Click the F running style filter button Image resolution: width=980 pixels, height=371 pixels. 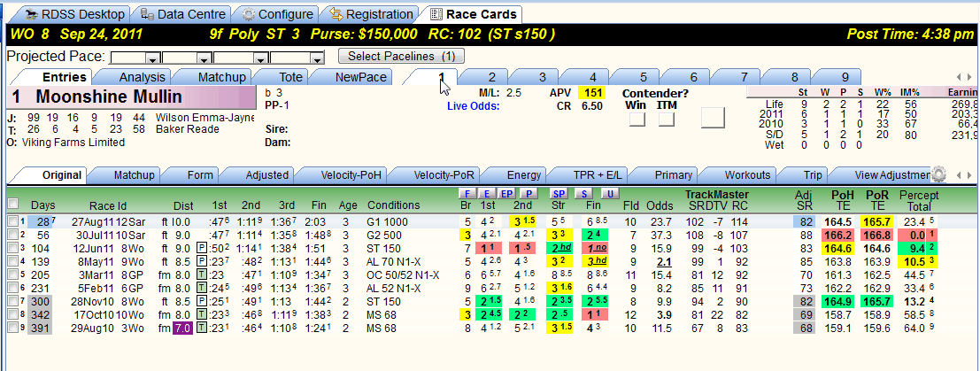pyautogui.click(x=467, y=194)
